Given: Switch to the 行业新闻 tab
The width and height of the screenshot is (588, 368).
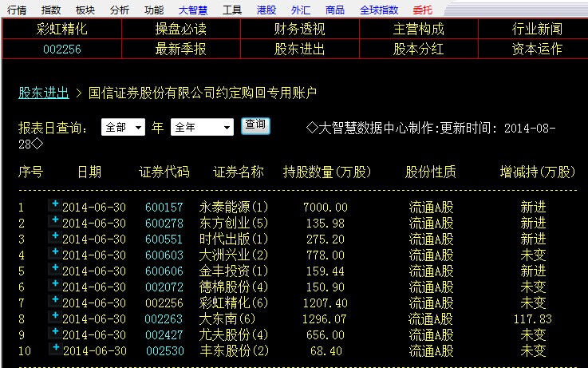Looking at the screenshot, I should [x=537, y=29].
